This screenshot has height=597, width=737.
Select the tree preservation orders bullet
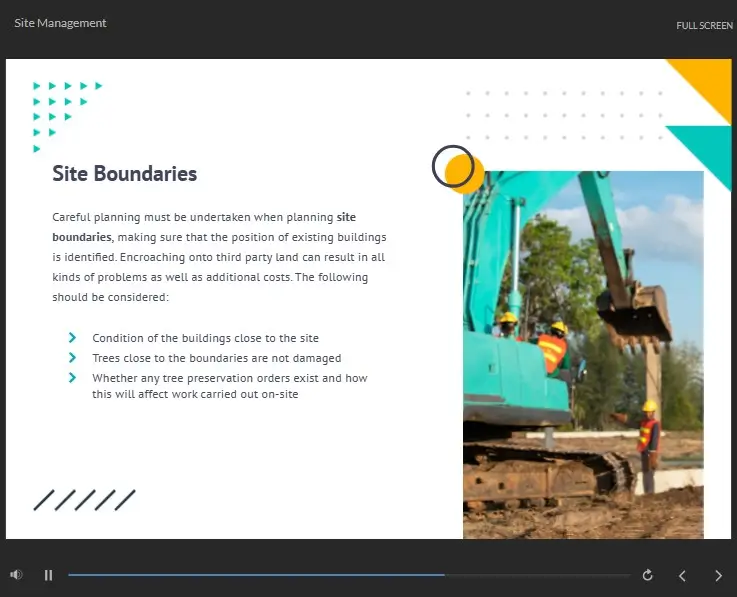tap(230, 386)
